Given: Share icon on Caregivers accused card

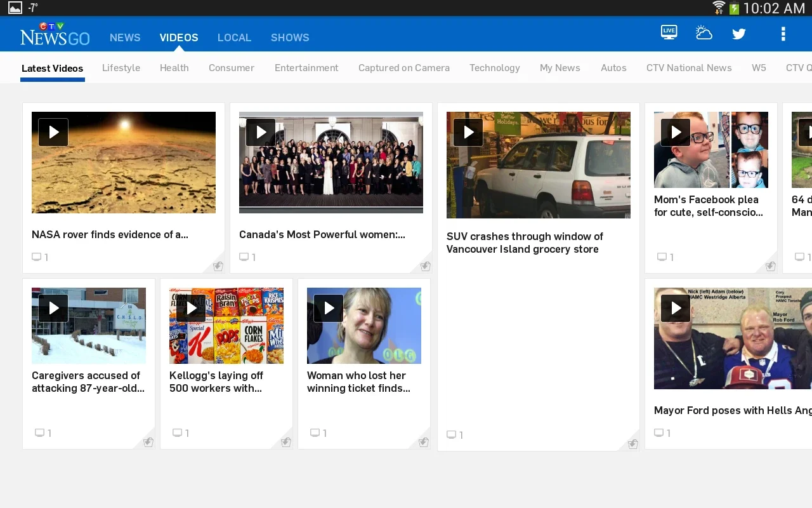Looking at the screenshot, I should pyautogui.click(x=148, y=442).
